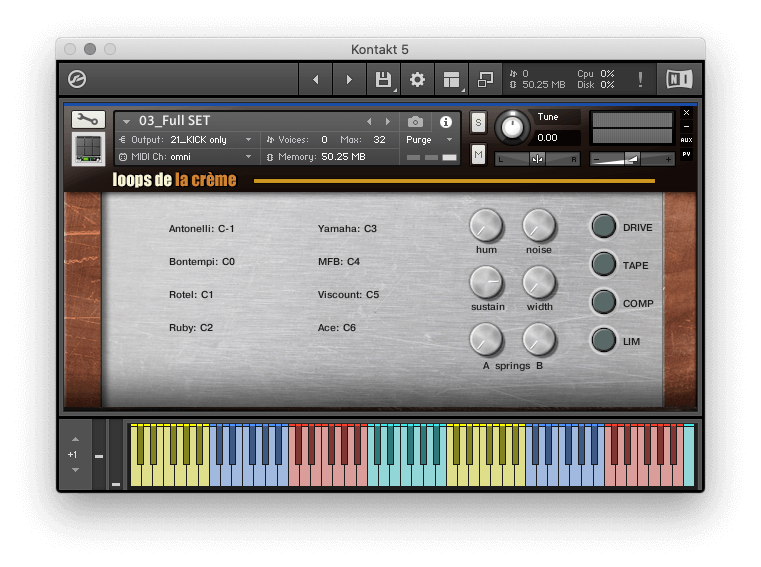Screen dimensions: 761x567
Task: Click the MIDI channel plug icon
Action: pyautogui.click(x=123, y=157)
